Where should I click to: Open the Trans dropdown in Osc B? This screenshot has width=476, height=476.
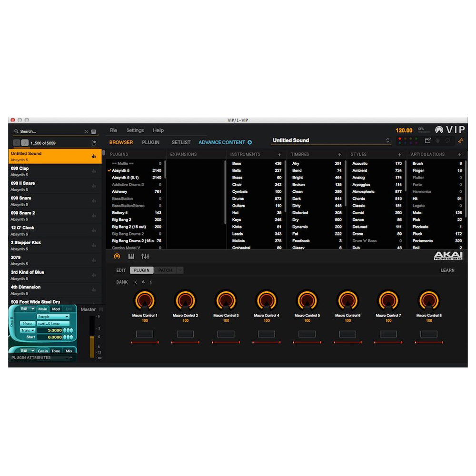(28, 330)
